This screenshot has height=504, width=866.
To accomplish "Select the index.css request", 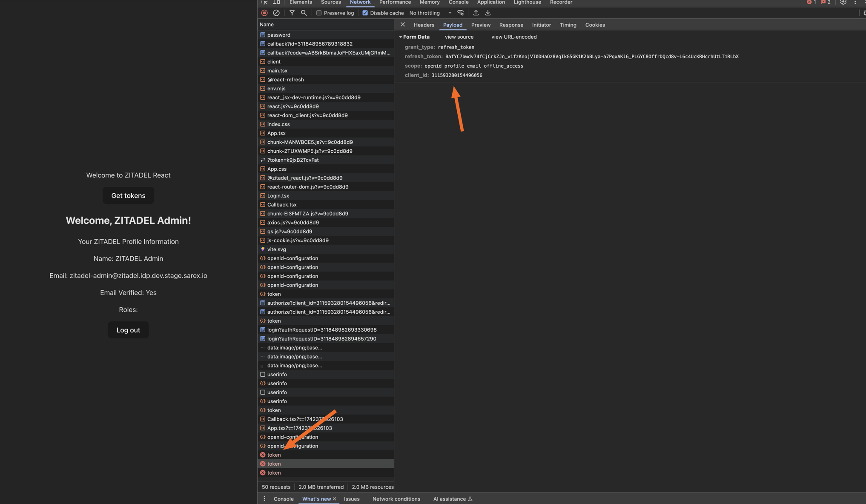I will 326,124.
